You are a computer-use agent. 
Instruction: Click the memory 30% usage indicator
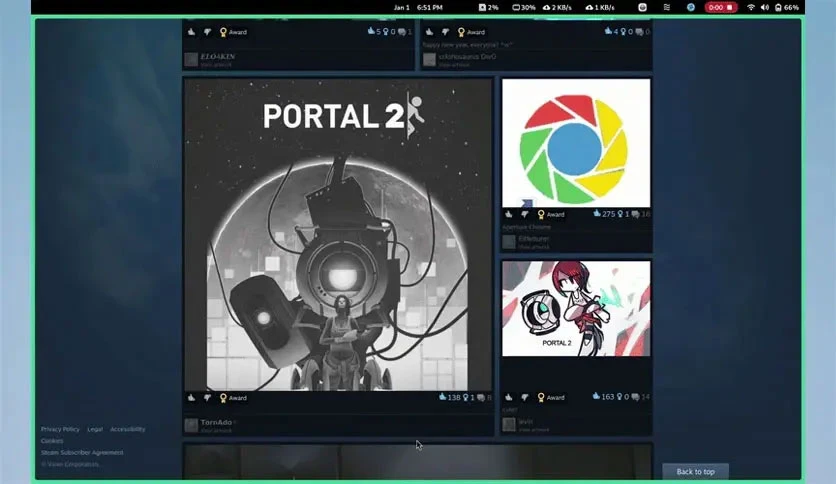tap(524, 7)
